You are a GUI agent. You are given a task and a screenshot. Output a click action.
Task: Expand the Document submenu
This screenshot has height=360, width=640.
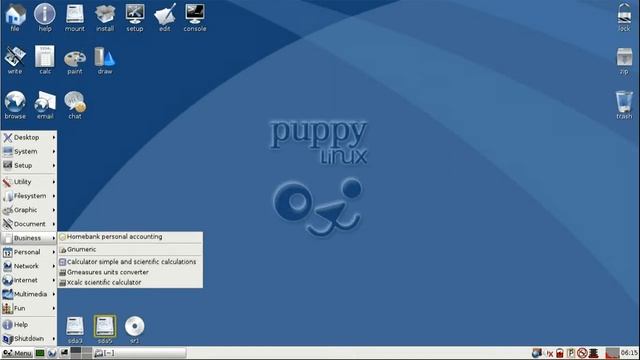(x=29, y=224)
